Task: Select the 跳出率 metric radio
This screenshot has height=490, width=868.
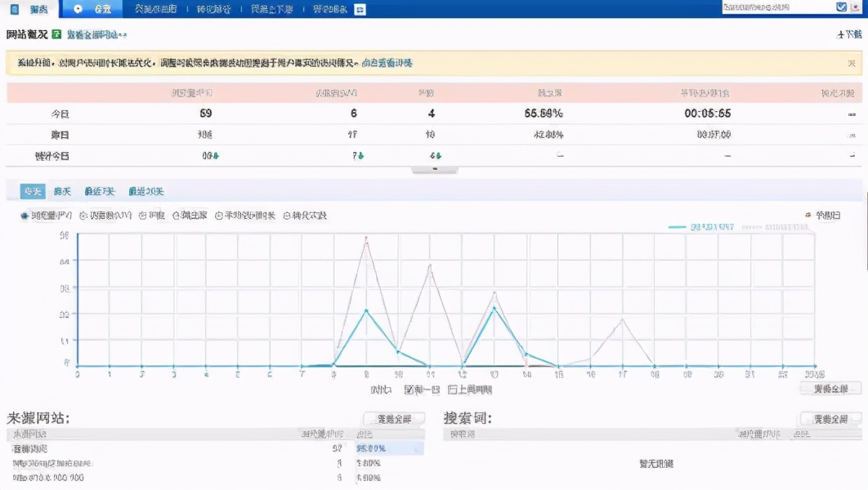Action: [176, 216]
